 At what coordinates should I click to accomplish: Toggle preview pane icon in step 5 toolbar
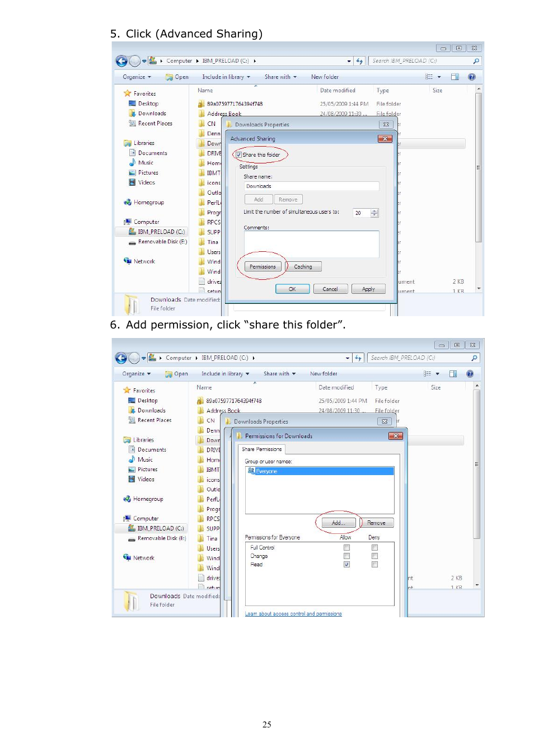point(455,77)
